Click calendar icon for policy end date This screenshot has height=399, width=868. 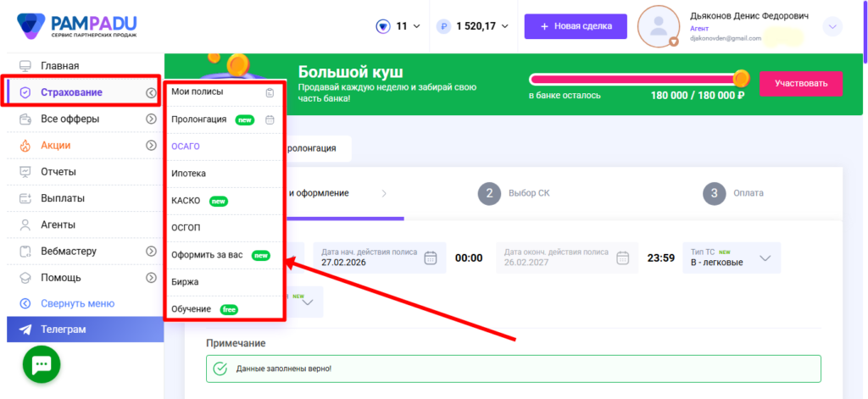[x=623, y=258]
